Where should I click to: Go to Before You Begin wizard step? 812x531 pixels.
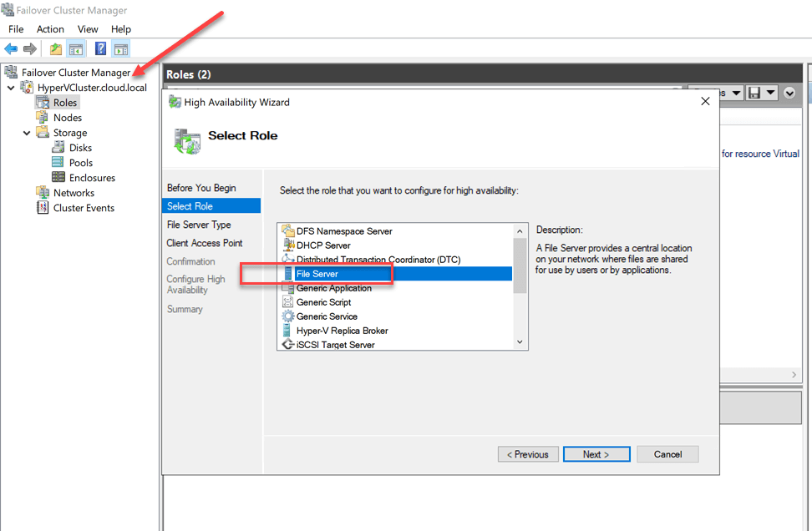(201, 188)
